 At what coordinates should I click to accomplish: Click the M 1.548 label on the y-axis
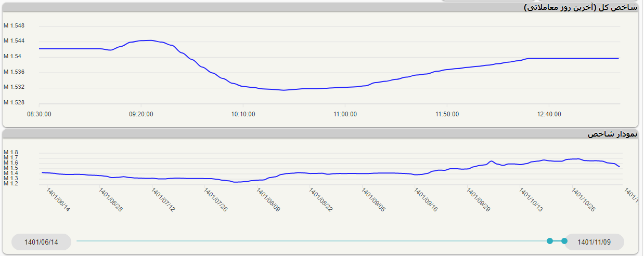pos(14,25)
